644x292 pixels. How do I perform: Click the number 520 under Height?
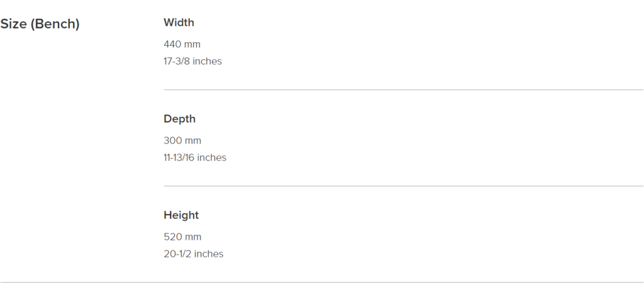click(173, 237)
